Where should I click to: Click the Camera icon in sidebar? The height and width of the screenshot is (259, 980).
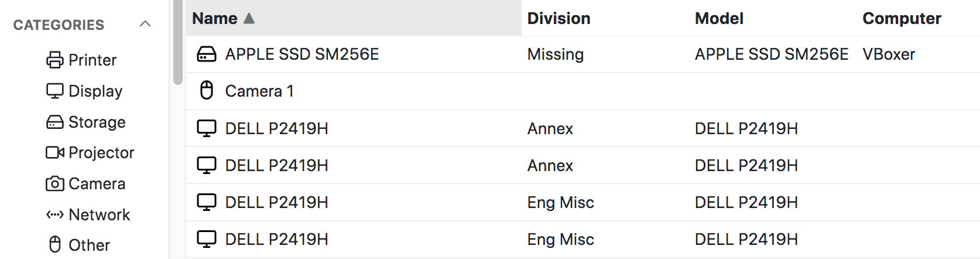click(x=54, y=183)
